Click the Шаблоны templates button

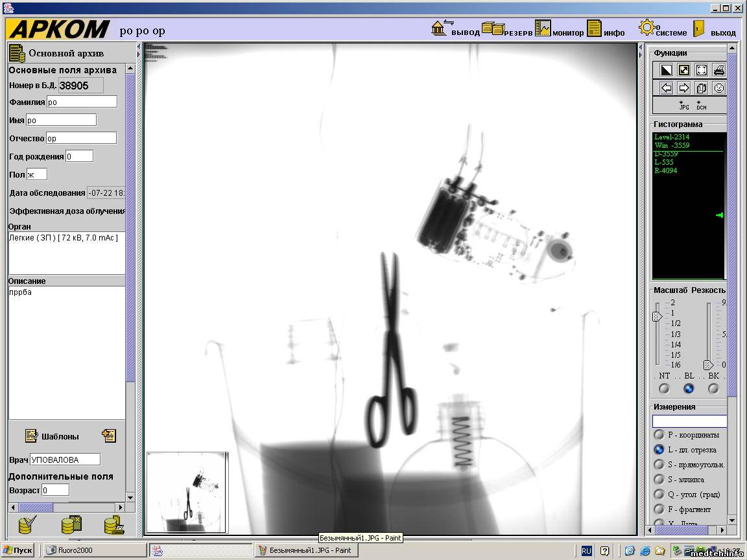[52, 436]
